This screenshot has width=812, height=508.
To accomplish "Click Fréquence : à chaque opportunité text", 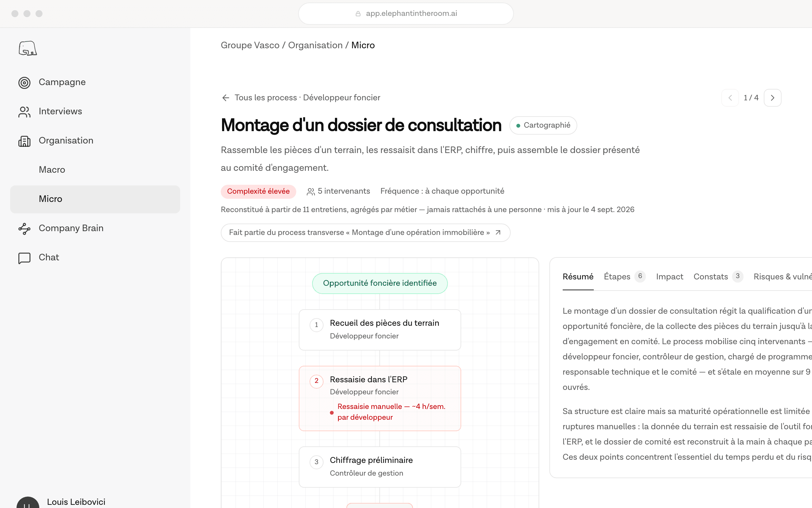I will 442,191.
